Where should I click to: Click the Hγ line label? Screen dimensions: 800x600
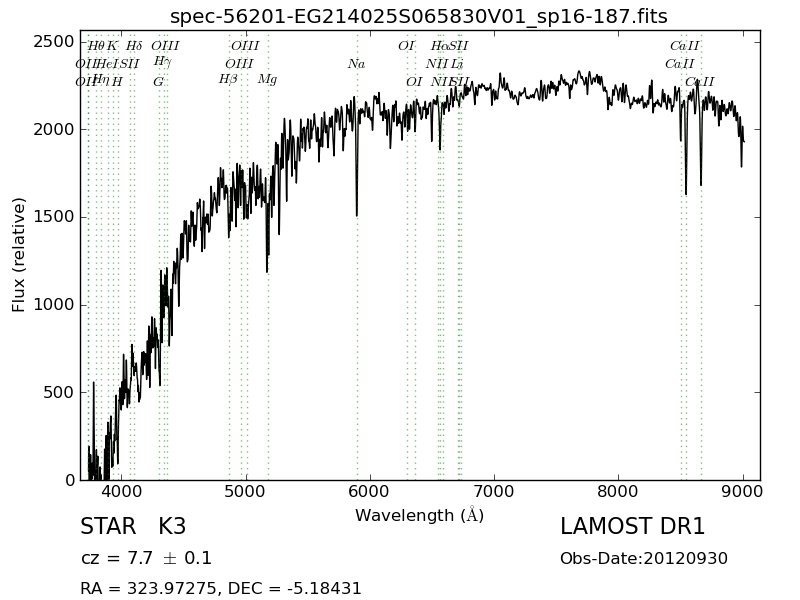162,62
